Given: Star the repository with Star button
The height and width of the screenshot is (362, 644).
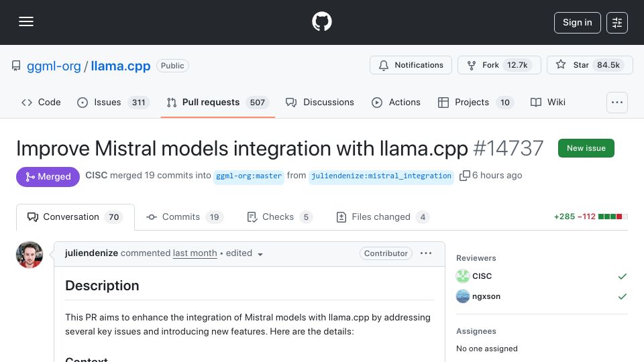Looking at the screenshot, I should pyautogui.click(x=590, y=65).
